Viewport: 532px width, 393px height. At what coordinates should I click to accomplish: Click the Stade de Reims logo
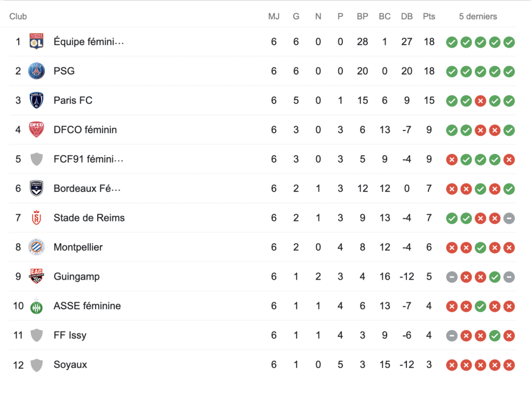(x=36, y=218)
